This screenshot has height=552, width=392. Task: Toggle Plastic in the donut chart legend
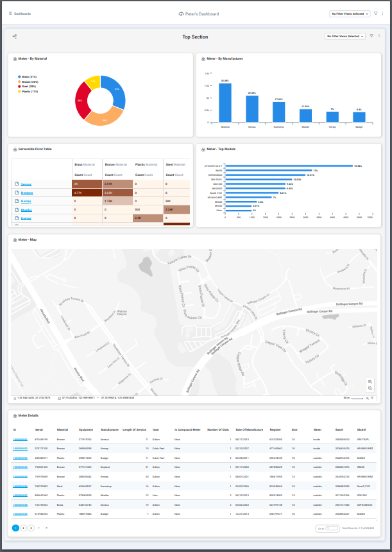pyautogui.click(x=28, y=91)
